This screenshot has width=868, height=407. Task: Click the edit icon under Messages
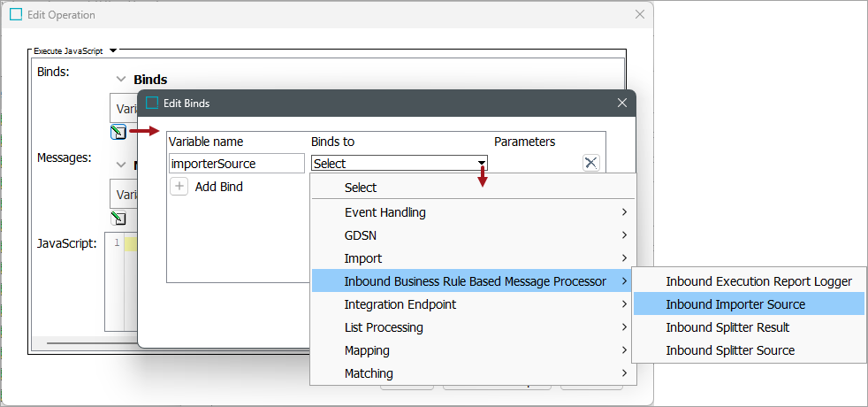[118, 219]
